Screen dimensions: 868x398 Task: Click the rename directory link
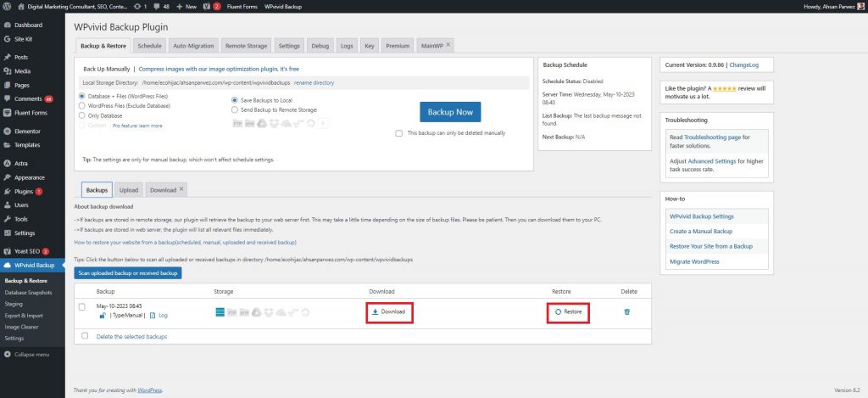point(314,82)
